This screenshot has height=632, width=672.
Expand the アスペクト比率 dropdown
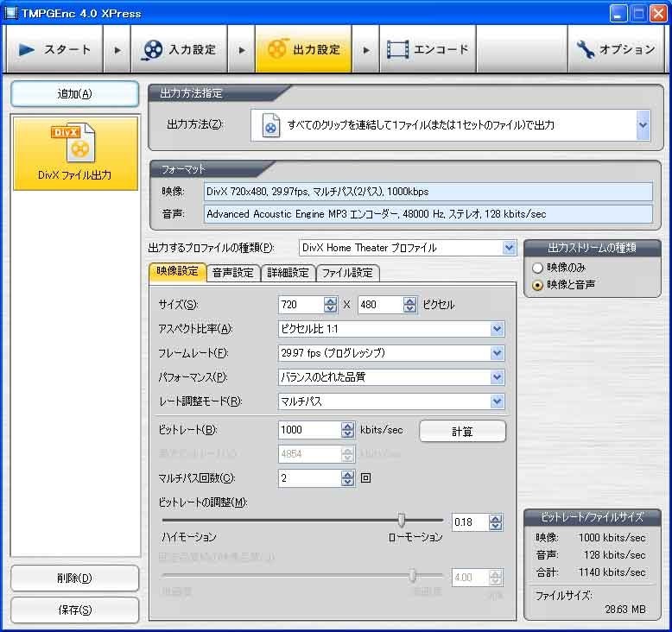[x=497, y=329]
